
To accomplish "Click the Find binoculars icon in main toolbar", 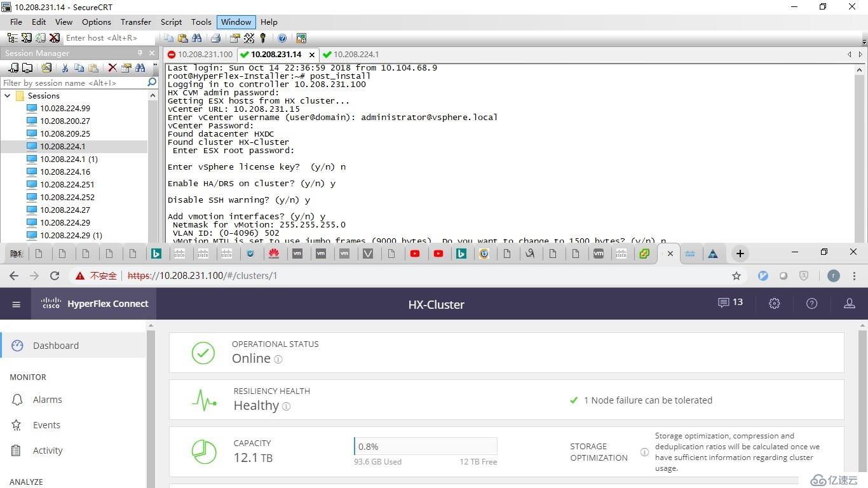I will (196, 38).
